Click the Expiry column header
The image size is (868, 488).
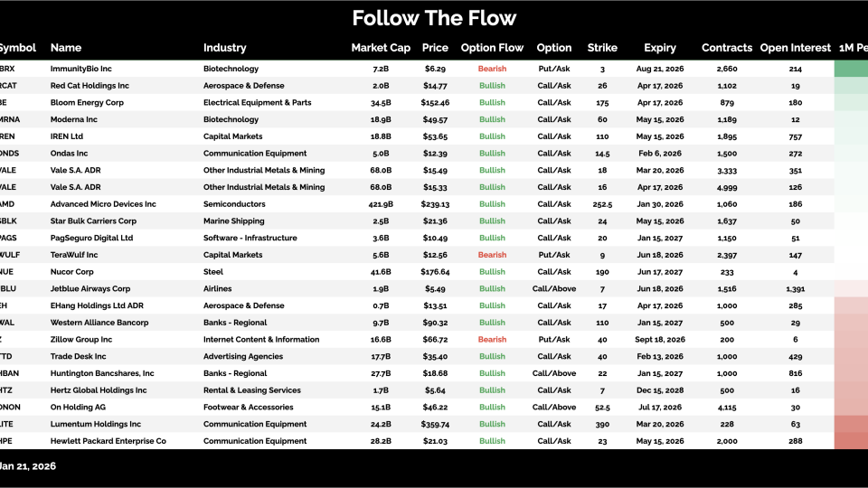click(x=660, y=48)
